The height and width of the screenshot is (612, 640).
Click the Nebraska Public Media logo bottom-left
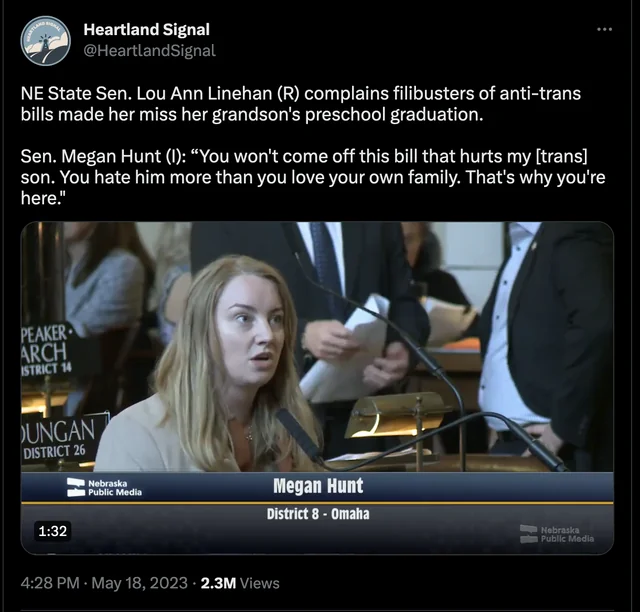(x=104, y=487)
